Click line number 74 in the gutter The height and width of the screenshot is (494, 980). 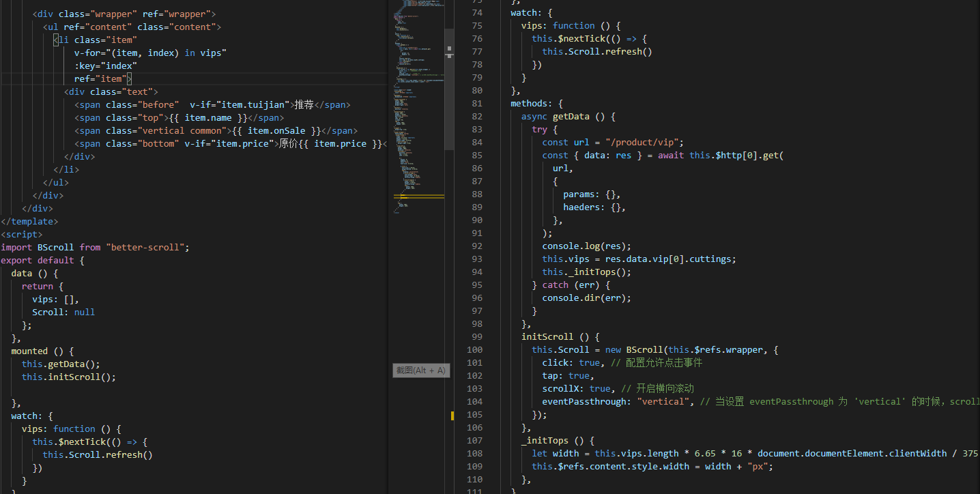[476, 13]
